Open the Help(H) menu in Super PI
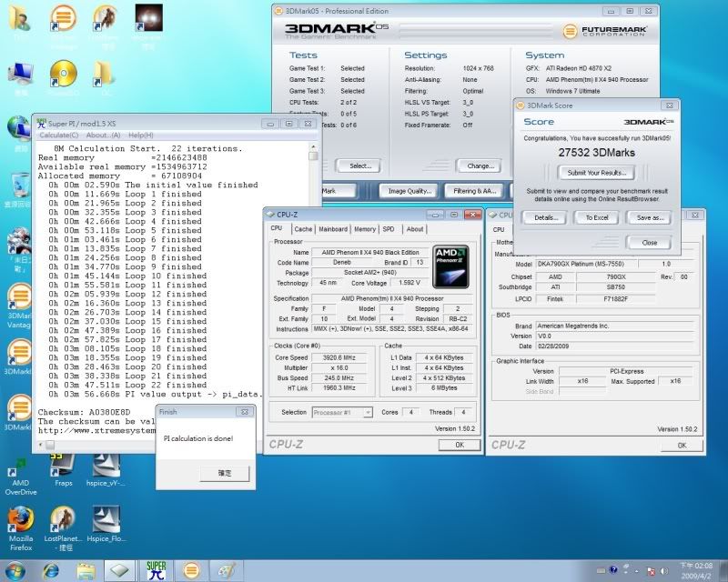The width and height of the screenshot is (728, 582). [x=141, y=135]
